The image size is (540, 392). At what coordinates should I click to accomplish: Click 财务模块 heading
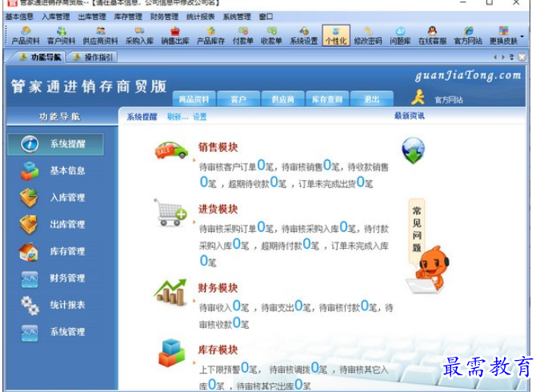click(218, 288)
